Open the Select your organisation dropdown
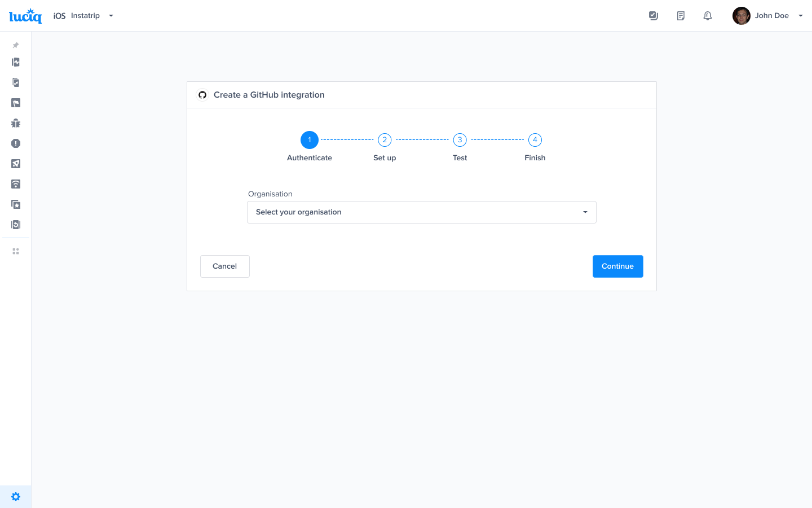This screenshot has width=812, height=508. click(421, 212)
